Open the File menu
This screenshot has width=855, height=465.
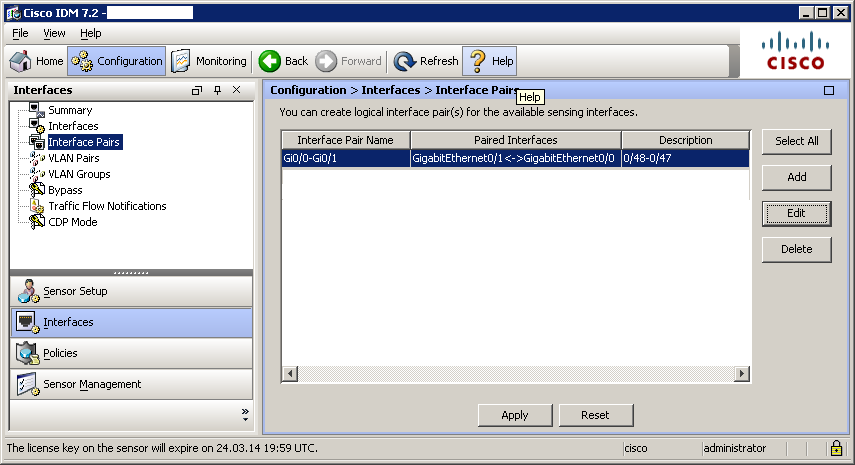(20, 33)
